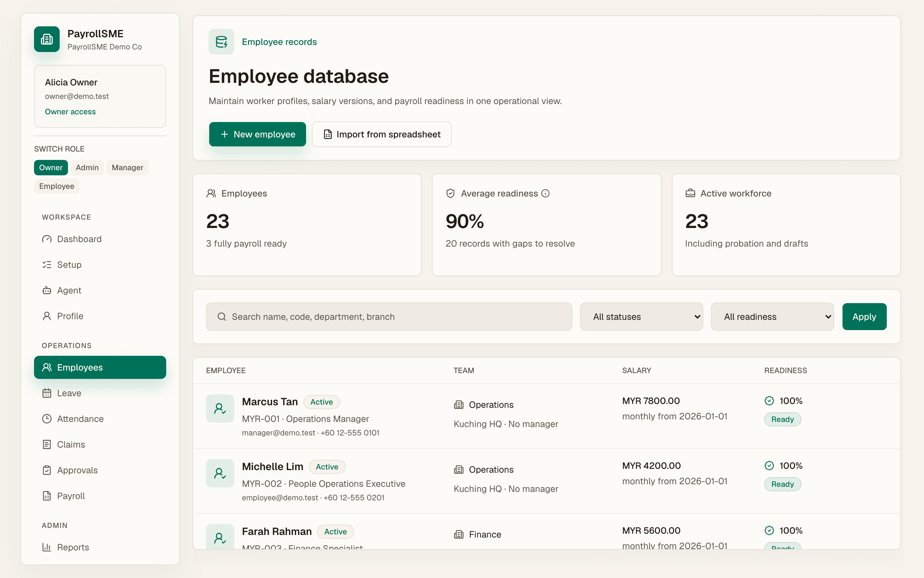Screen dimensions: 924x578
Task: Click Marcus Tan's avatar icon
Action: point(220,408)
